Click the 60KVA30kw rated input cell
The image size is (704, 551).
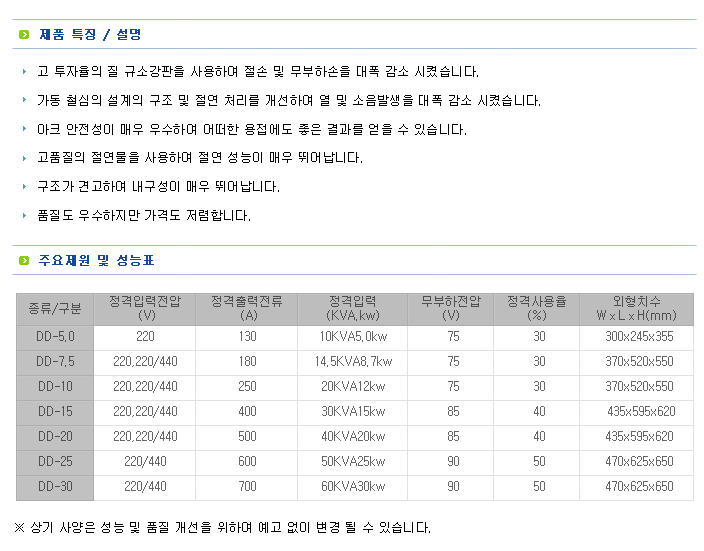click(353, 487)
